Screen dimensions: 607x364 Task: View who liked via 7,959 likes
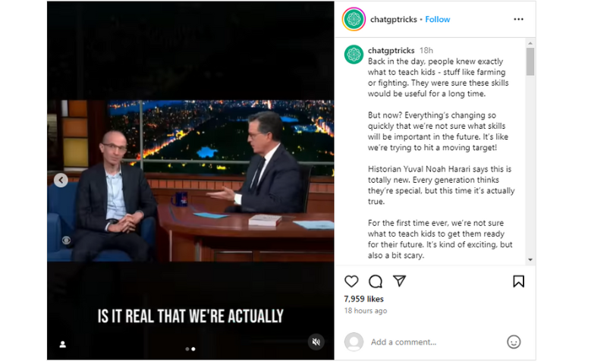pos(363,299)
